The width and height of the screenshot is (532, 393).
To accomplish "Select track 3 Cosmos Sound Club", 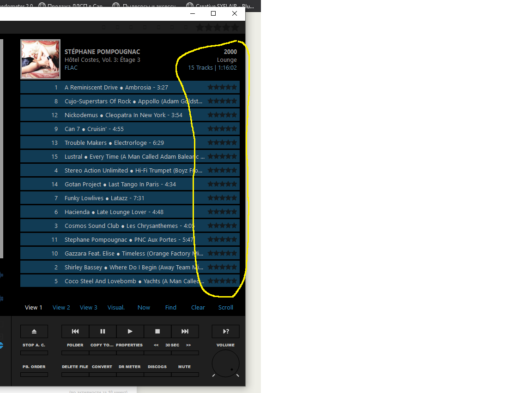I will [130, 226].
